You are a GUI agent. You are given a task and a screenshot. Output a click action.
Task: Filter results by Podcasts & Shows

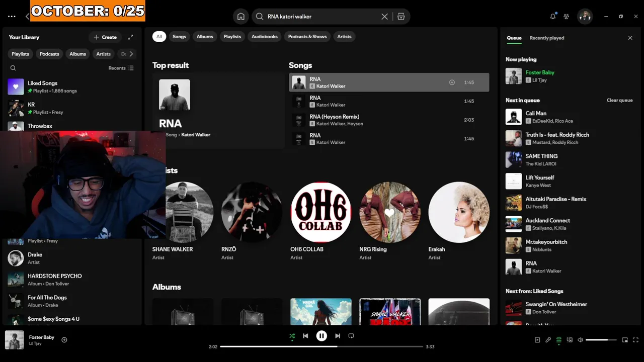click(x=307, y=37)
